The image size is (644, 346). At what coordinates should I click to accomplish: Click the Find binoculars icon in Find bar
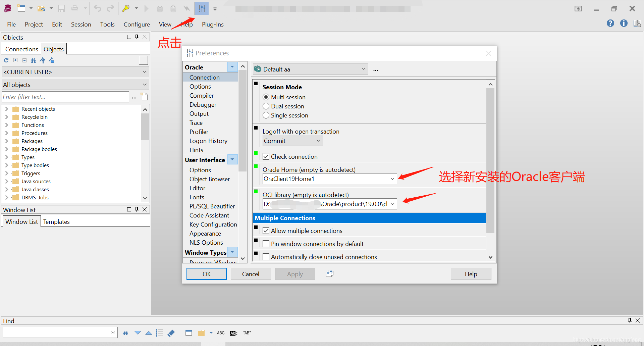126,333
